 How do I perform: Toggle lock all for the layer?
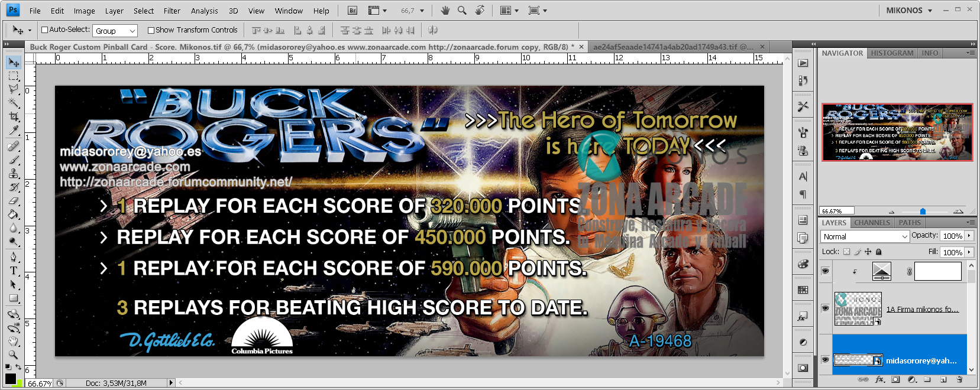[879, 252]
